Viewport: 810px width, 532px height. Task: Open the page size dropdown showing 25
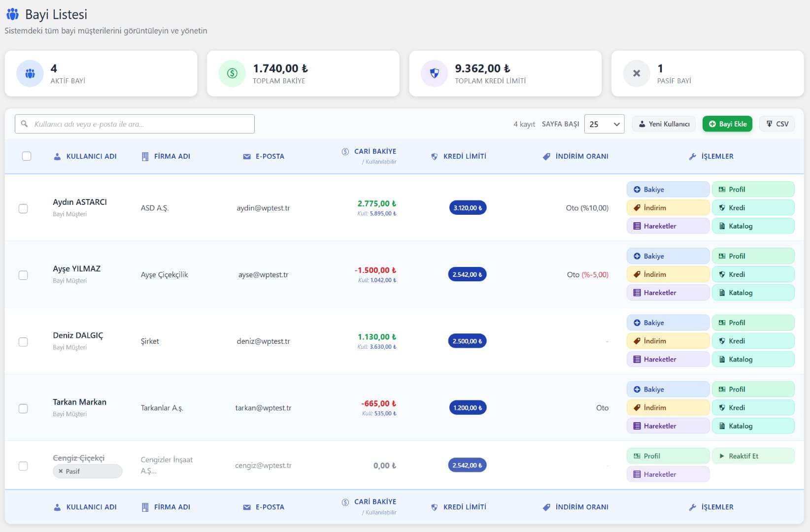click(604, 124)
